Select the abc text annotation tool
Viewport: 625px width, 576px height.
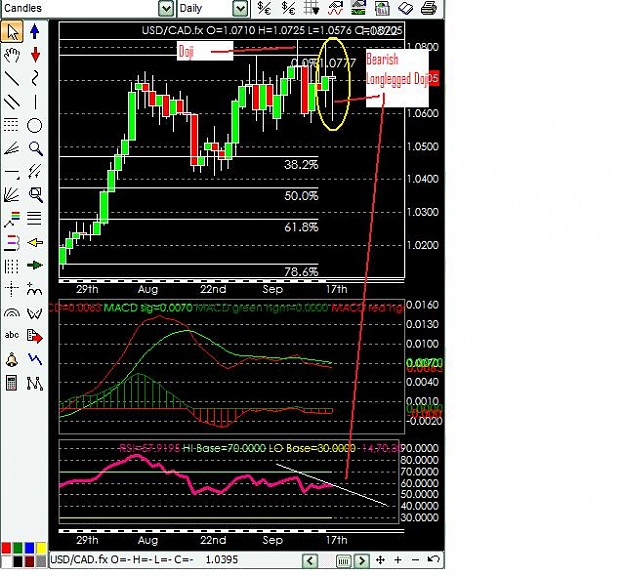pyautogui.click(x=12, y=335)
